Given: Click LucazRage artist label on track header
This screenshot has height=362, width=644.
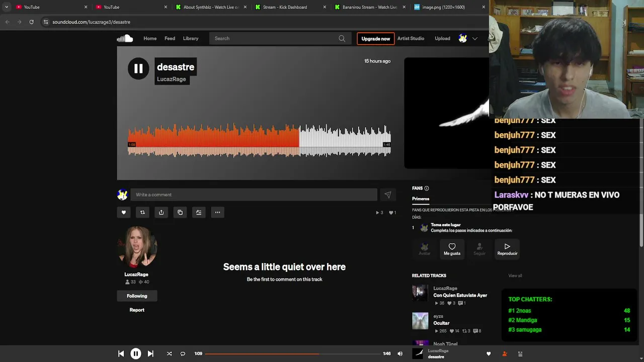Looking at the screenshot, I should point(172,79).
